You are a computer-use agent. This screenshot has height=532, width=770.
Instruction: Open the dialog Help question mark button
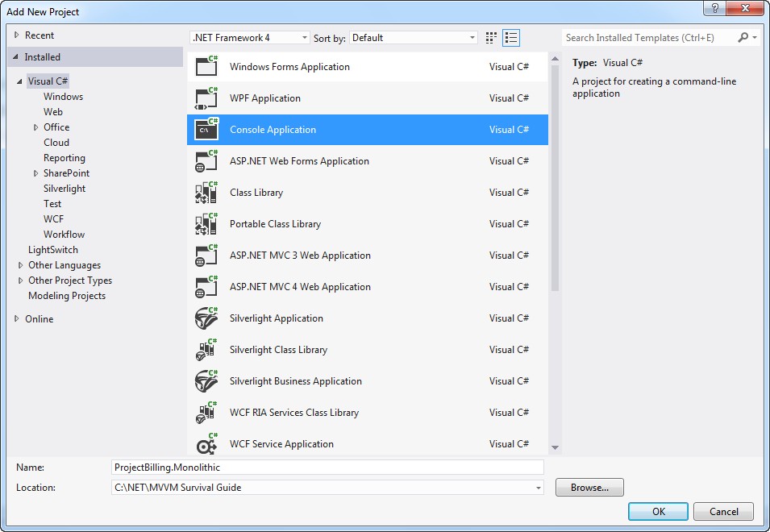click(714, 8)
